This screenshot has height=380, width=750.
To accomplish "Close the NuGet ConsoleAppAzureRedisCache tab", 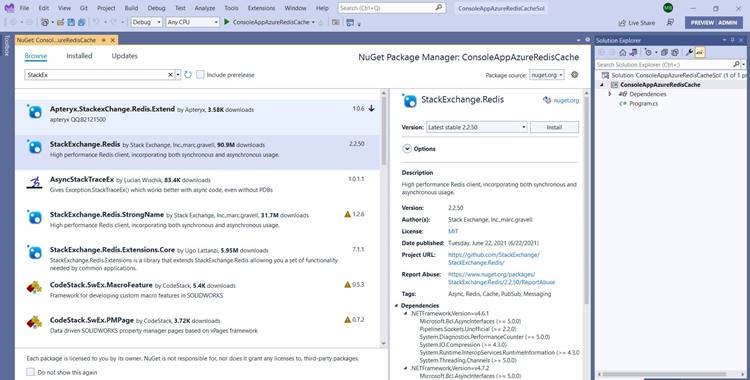I will 112,40.
